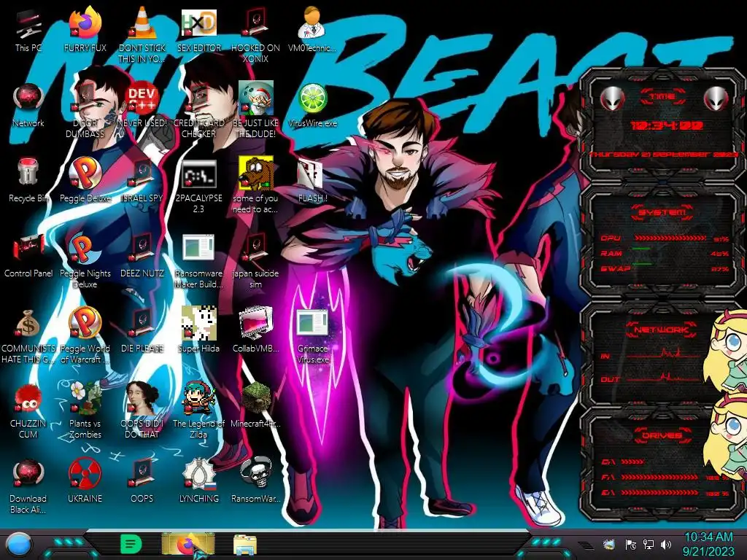Open the CollabVMB monitor icon
Screen dimensions: 747x560
click(x=255, y=330)
